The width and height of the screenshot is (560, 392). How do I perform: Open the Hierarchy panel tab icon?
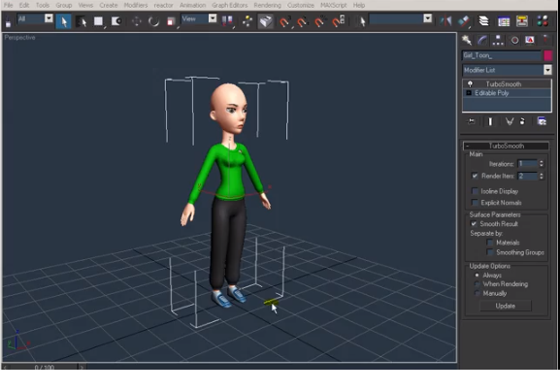click(x=498, y=41)
